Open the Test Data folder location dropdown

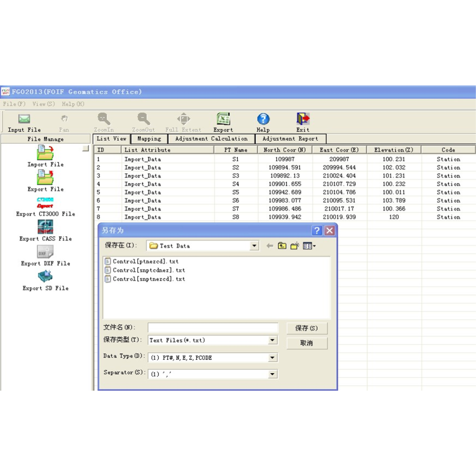255,246
